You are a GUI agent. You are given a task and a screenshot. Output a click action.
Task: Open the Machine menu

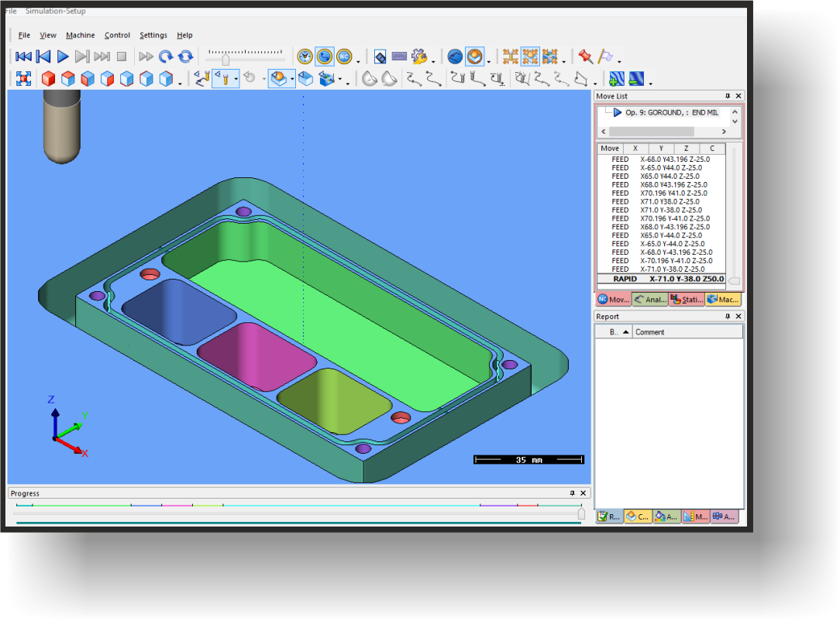coord(81,35)
